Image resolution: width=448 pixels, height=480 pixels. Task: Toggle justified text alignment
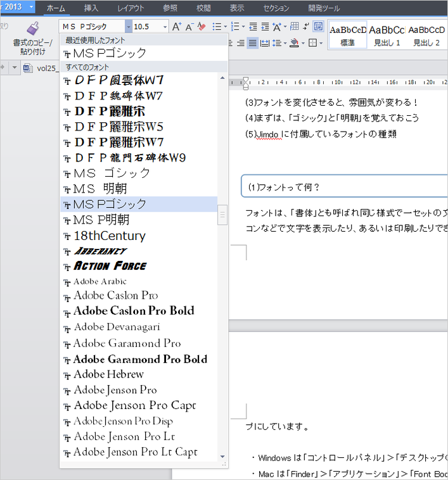(253, 43)
